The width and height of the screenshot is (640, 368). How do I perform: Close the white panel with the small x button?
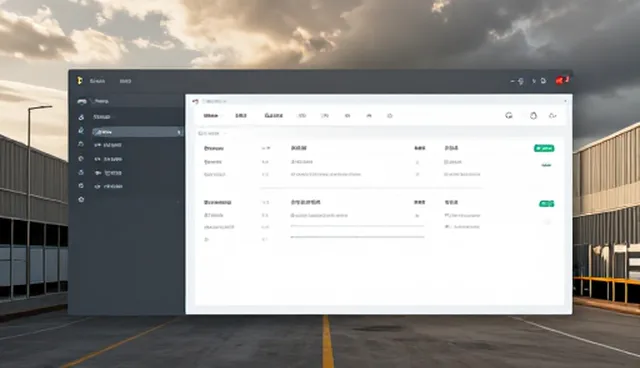(565, 101)
